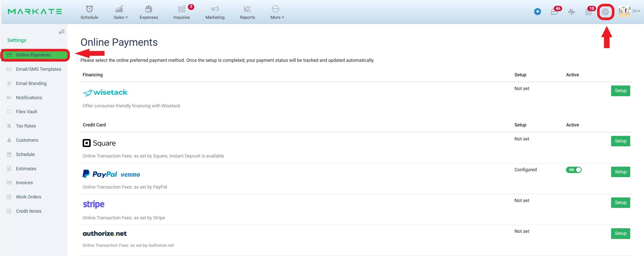Viewport: 644px width, 256px height.
Task: Open the Expenses wallet icon
Action: (149, 9)
